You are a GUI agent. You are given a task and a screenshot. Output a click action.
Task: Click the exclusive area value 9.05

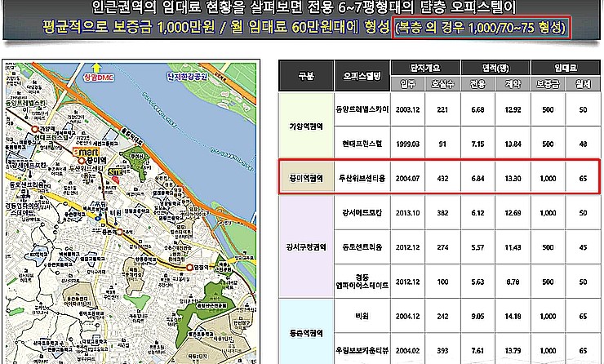pos(477,316)
